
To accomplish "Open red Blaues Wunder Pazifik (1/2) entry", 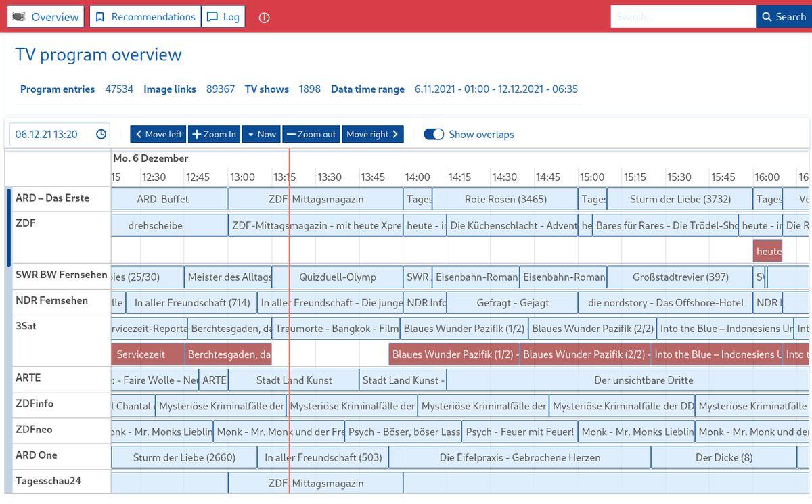I will click(454, 354).
